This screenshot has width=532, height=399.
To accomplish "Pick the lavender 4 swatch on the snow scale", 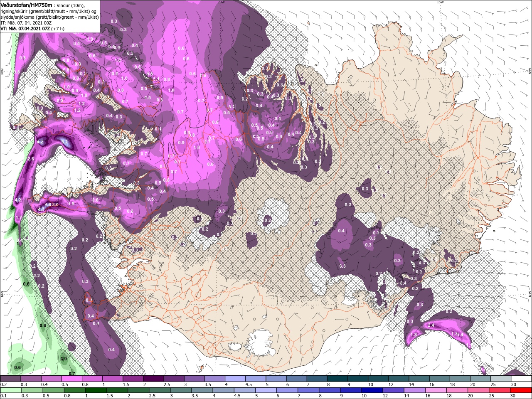I will tap(235, 379).
